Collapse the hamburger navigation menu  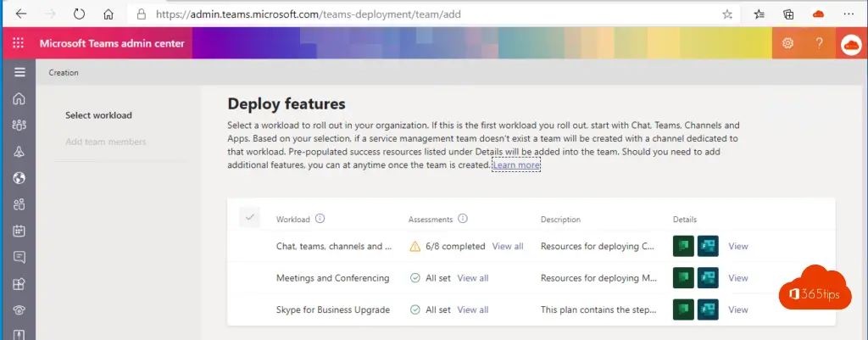(19, 73)
